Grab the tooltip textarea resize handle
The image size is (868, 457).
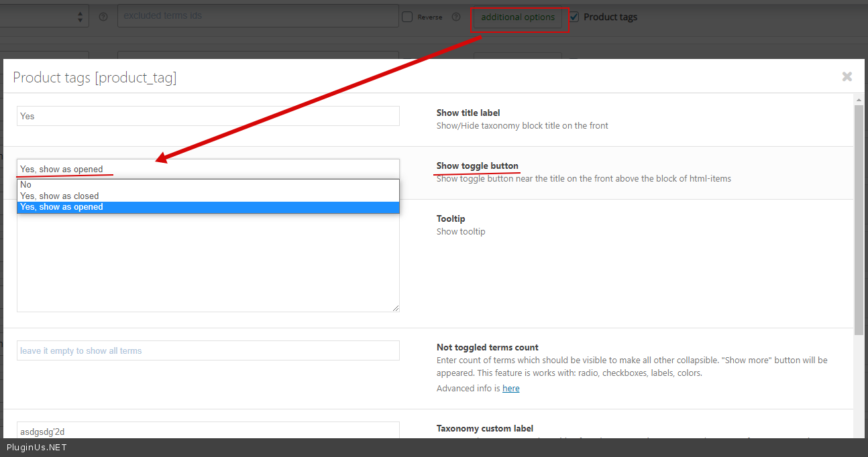click(396, 308)
